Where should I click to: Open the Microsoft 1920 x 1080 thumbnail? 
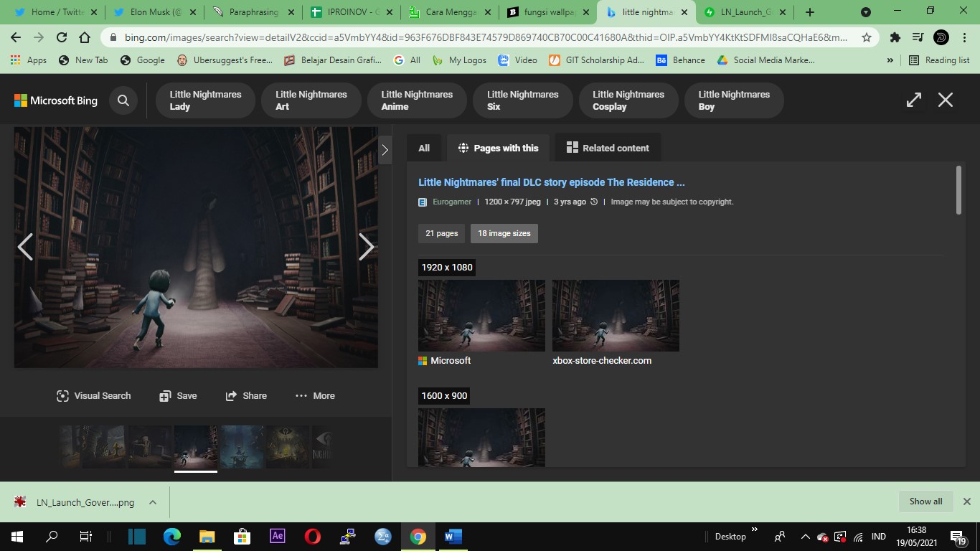pos(481,316)
